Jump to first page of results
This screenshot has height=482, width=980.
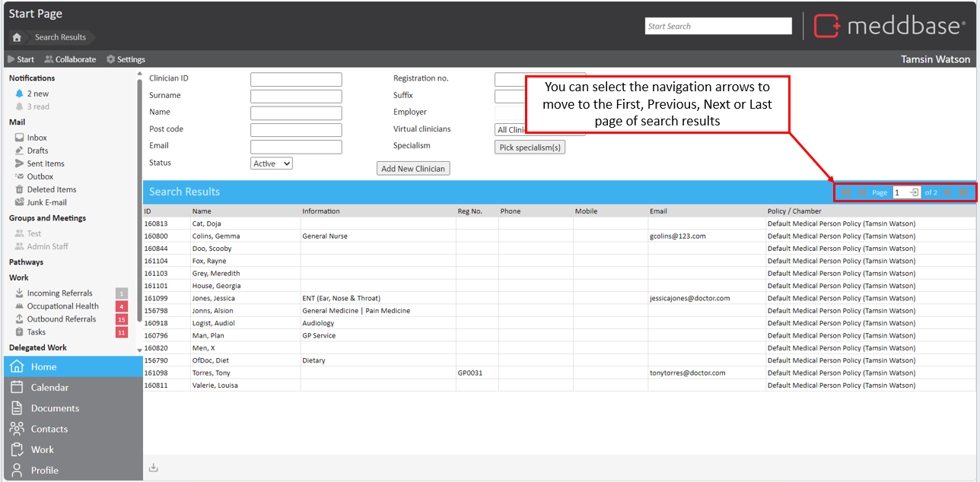tap(846, 192)
